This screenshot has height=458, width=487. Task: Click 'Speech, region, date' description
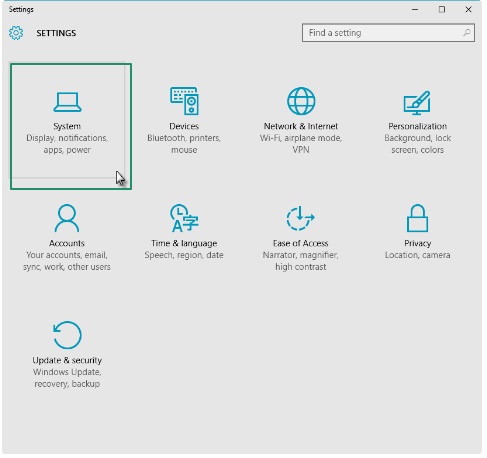(184, 255)
